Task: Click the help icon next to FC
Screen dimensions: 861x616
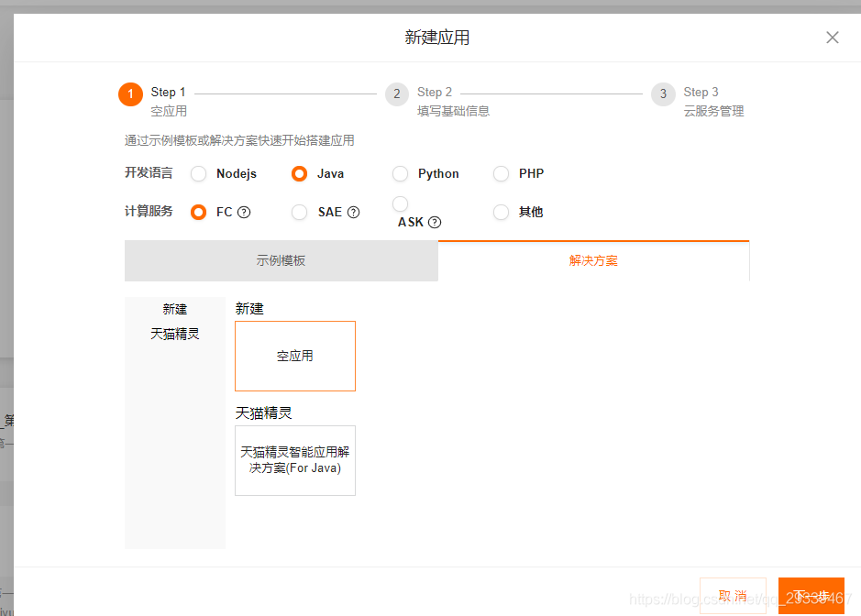Action: (244, 213)
